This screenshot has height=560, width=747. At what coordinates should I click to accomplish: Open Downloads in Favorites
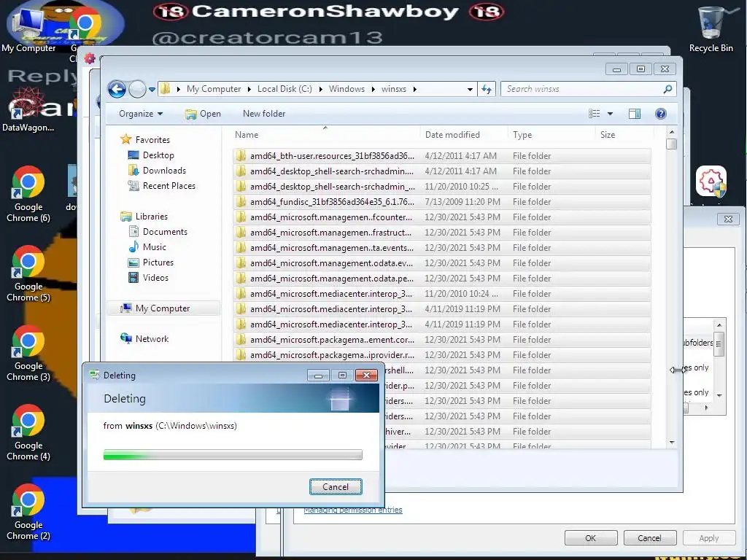click(x=158, y=171)
